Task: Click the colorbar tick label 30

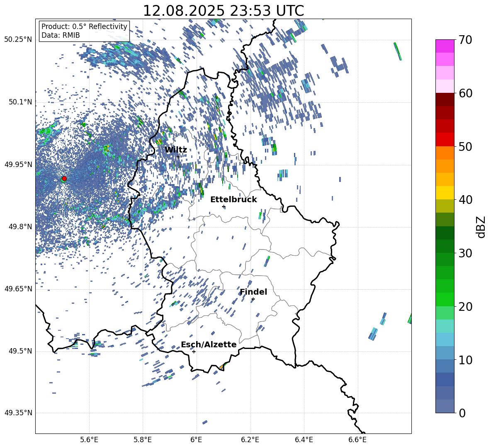Action: point(465,253)
